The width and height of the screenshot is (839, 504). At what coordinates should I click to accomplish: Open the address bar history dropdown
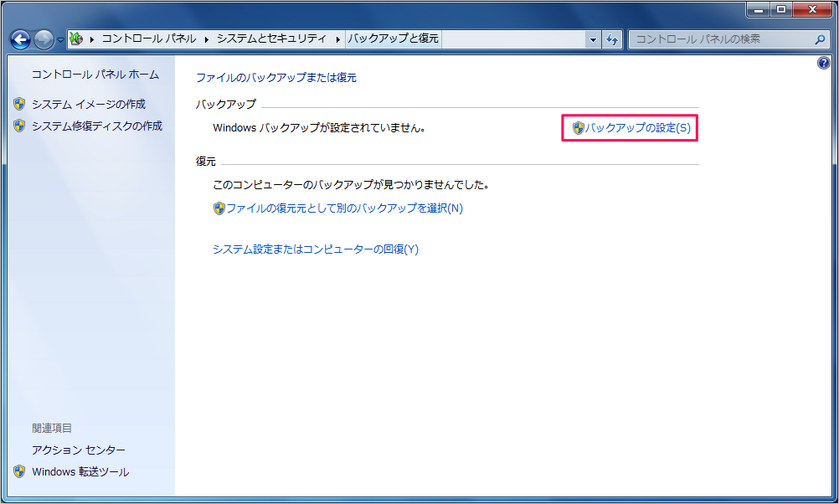click(593, 39)
